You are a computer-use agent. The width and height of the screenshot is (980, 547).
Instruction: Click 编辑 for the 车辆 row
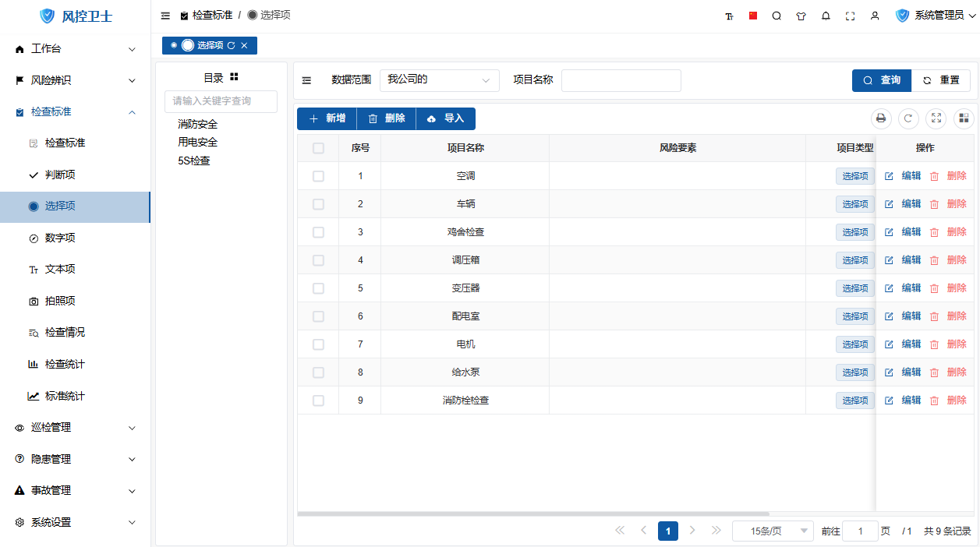[x=903, y=204]
